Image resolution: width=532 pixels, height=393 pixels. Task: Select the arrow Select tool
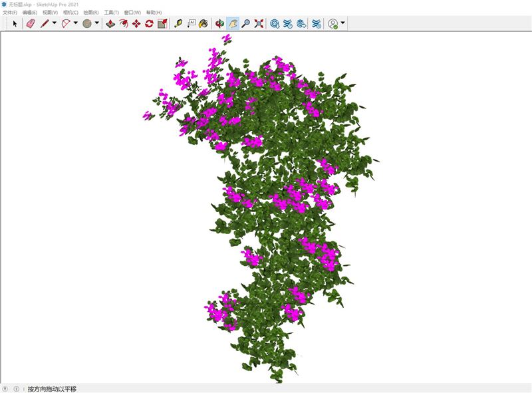point(15,24)
